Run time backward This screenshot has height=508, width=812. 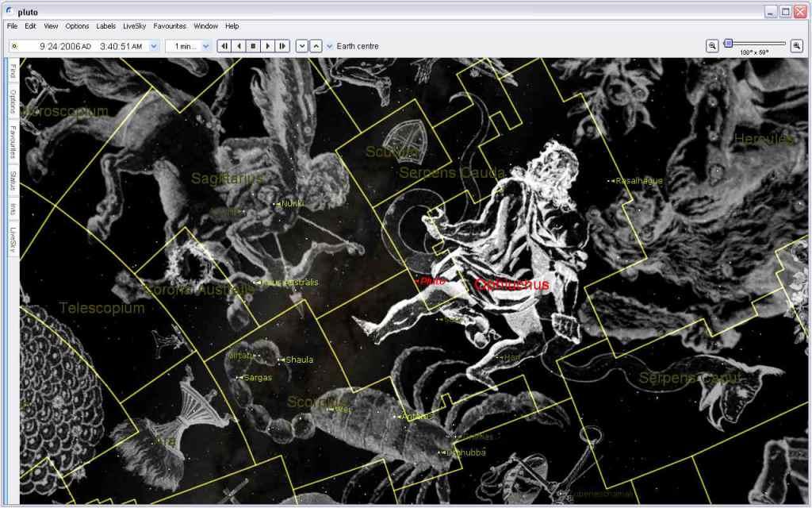pyautogui.click(x=239, y=46)
